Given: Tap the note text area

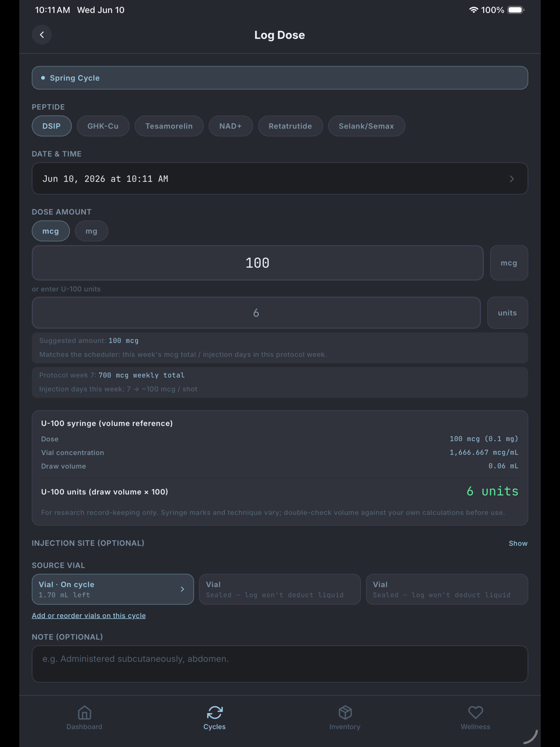Looking at the screenshot, I should 280,664.
